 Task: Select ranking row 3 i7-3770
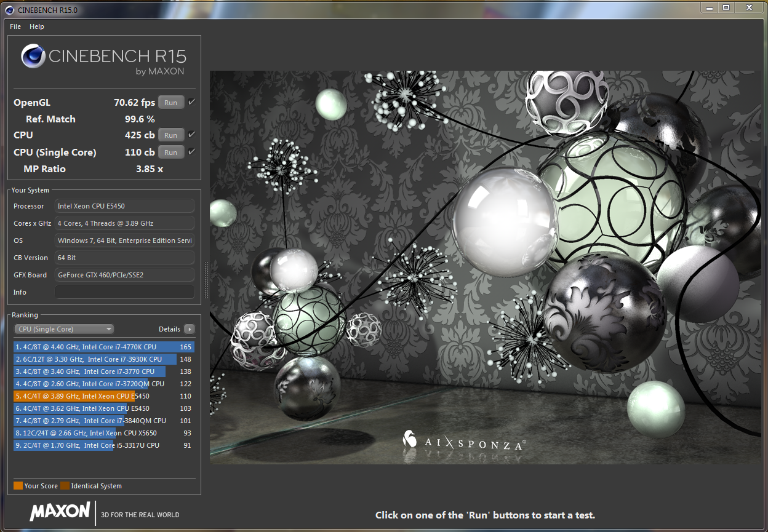(104, 371)
